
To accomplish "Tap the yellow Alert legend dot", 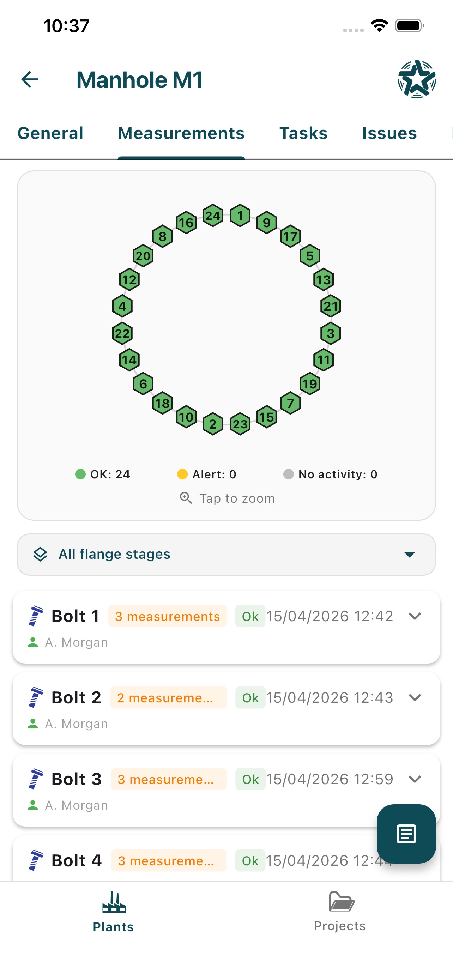I will pyautogui.click(x=182, y=474).
